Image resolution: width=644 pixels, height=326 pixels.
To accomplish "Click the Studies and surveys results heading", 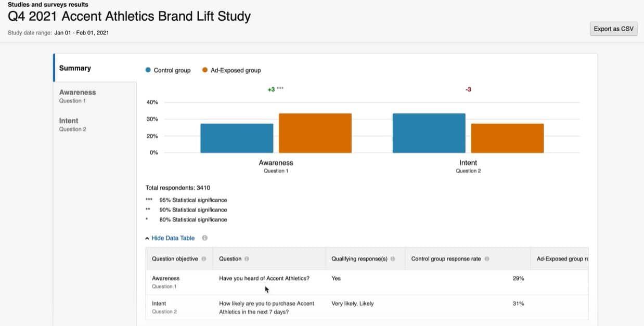I will click(48, 4).
